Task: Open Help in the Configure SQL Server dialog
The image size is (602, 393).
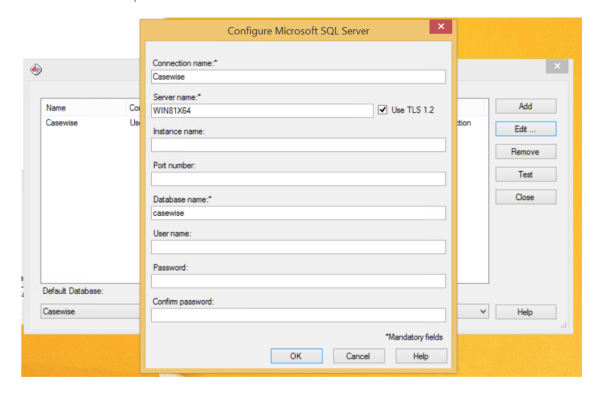Action: pos(421,356)
